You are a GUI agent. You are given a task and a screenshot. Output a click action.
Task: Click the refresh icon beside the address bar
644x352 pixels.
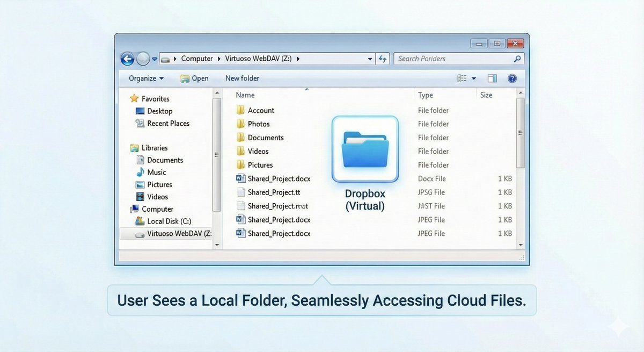383,59
